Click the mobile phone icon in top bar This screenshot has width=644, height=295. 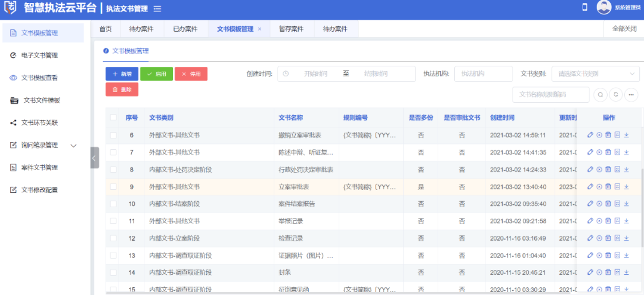tap(584, 7)
